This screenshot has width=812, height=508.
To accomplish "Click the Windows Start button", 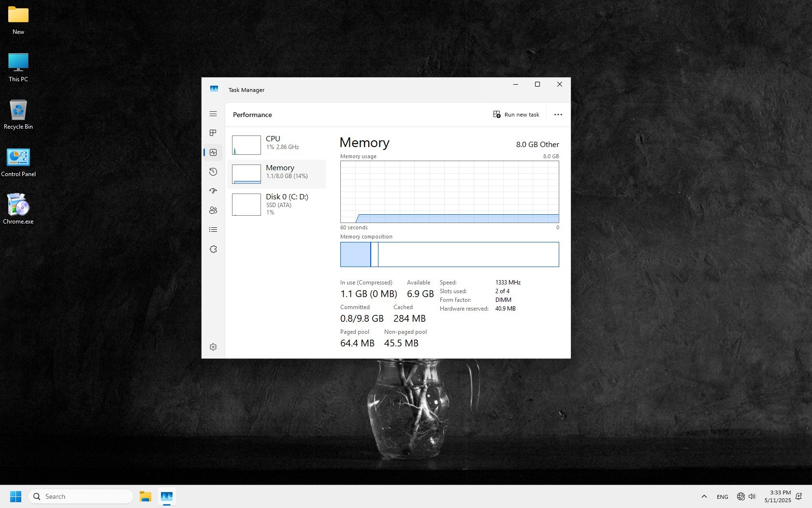I will point(15,496).
